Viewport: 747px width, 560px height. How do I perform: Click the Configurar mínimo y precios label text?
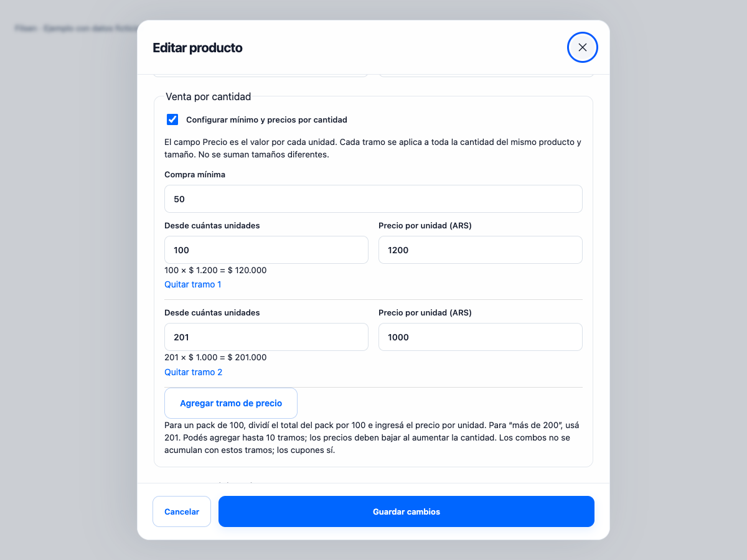(266, 119)
